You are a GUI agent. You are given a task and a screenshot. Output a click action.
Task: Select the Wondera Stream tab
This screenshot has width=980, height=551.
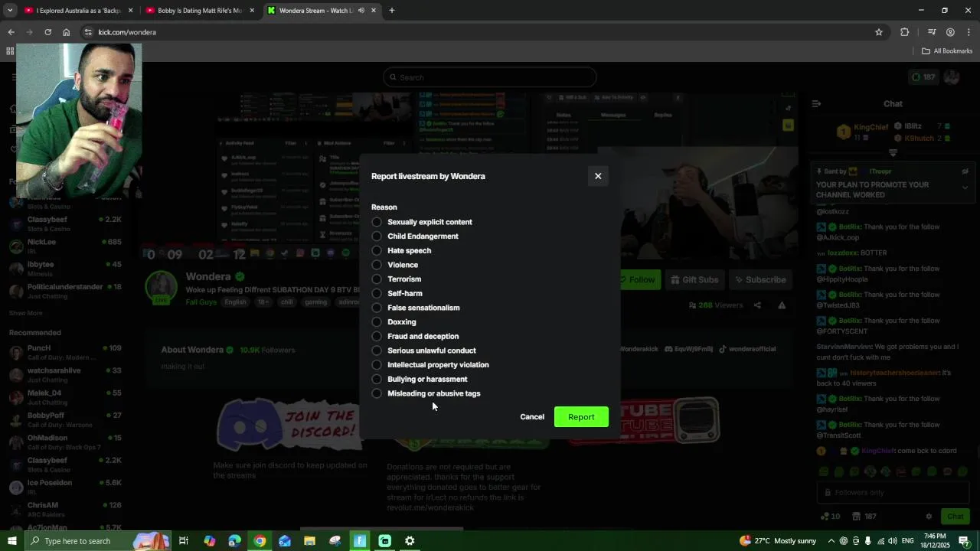[x=322, y=11]
